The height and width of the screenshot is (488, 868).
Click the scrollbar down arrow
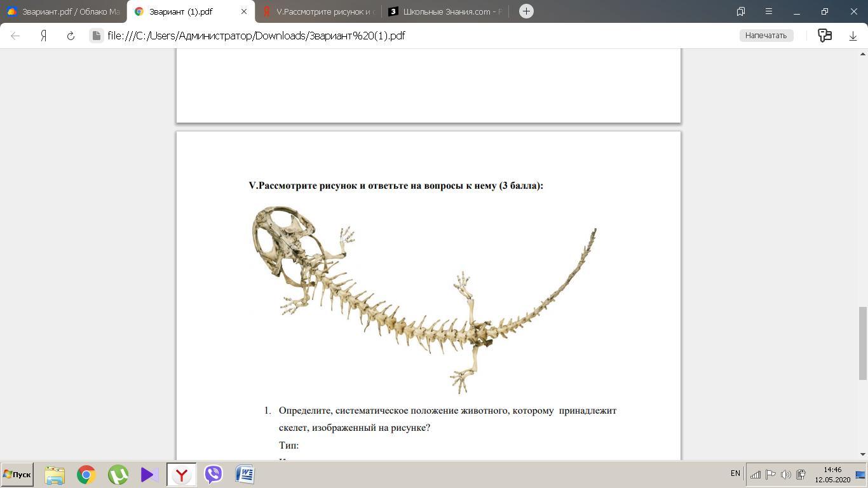pyautogui.click(x=863, y=454)
